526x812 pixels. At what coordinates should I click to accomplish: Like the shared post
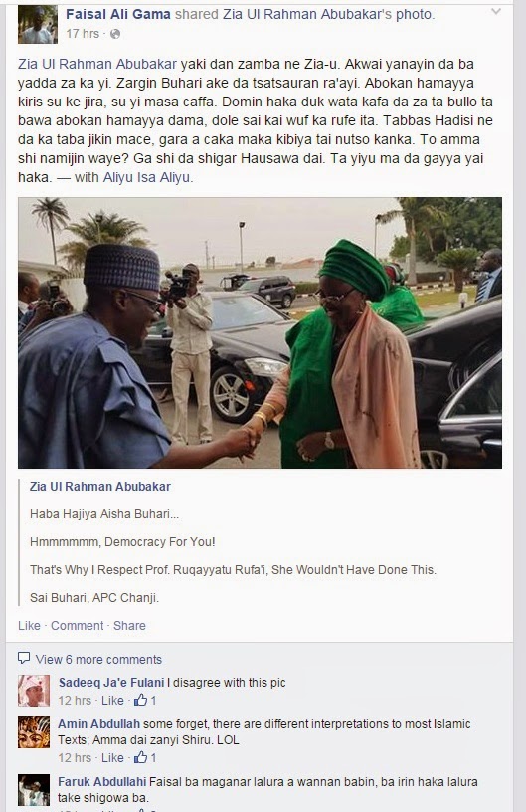pyautogui.click(x=29, y=626)
